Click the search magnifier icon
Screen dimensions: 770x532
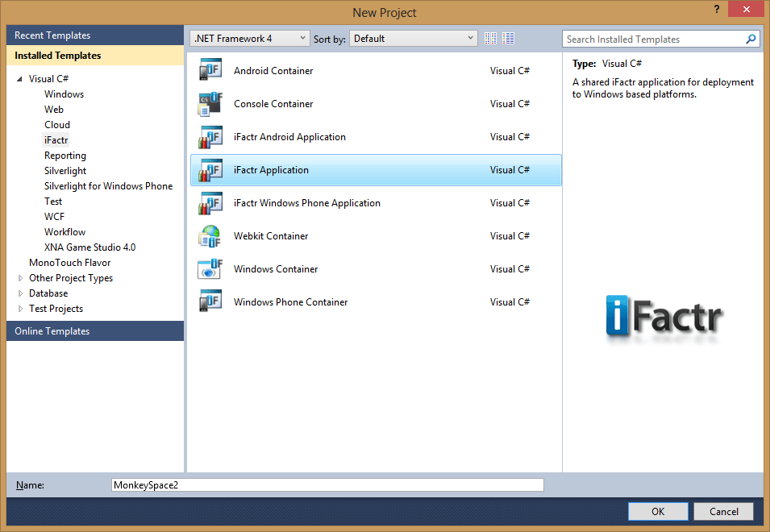click(x=751, y=39)
